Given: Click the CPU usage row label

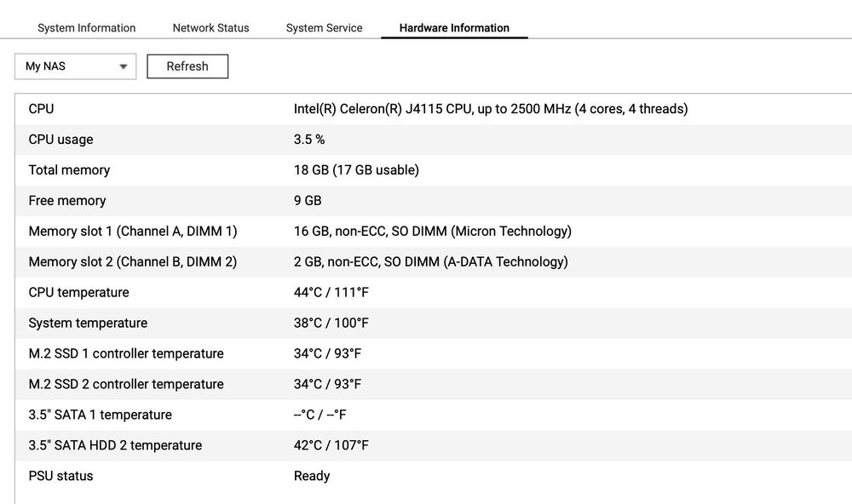Looking at the screenshot, I should [60, 140].
